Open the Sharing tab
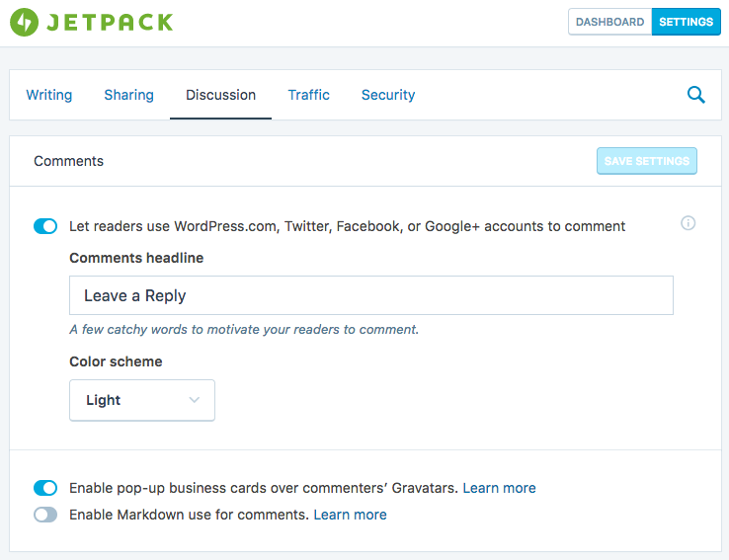Viewport: 729px width, 560px height. (128, 95)
